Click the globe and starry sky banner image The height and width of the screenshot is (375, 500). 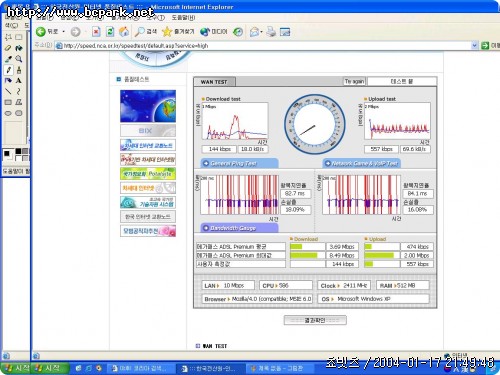click(x=148, y=106)
